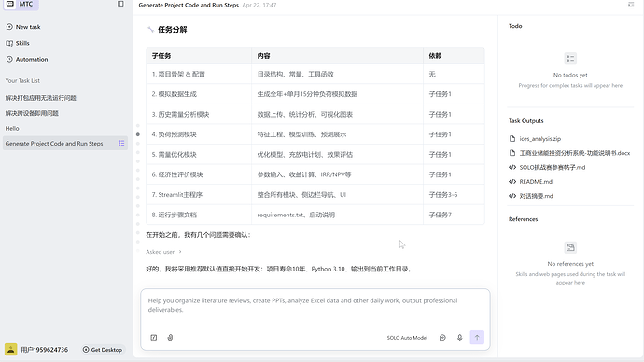
Task: Click the slash command icon in input box
Action: click(154, 338)
